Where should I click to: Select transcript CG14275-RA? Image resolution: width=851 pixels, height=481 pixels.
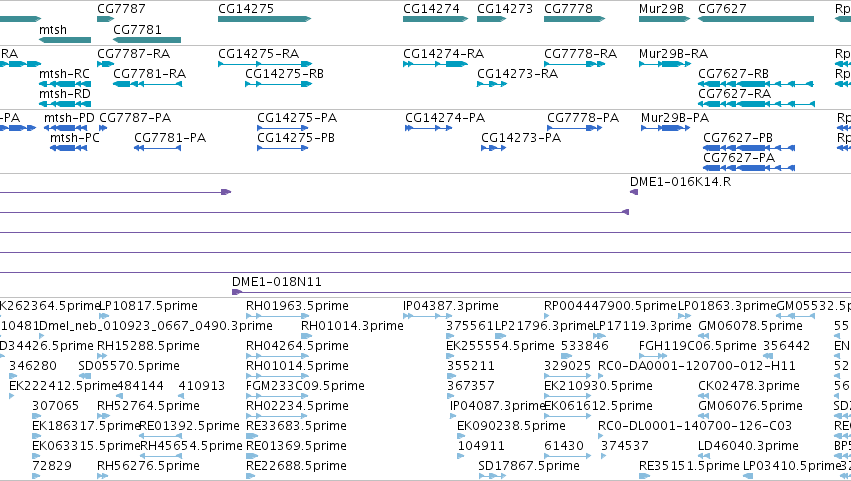258,54
